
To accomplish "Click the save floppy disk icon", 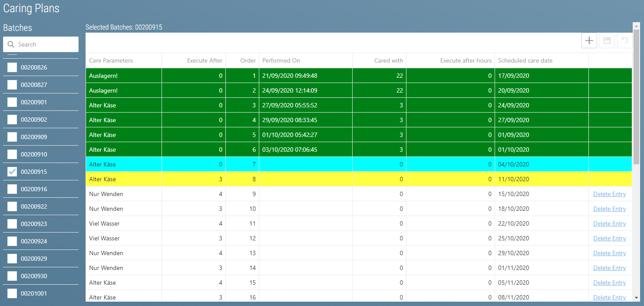I will (x=607, y=40).
